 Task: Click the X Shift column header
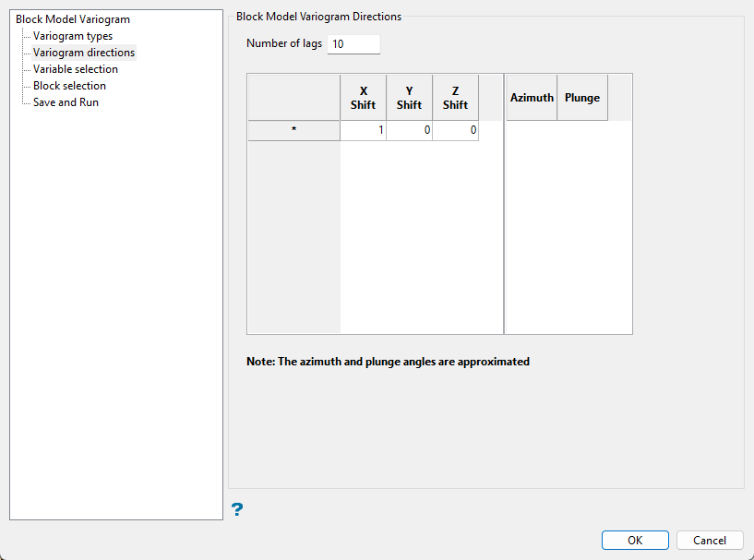(x=363, y=98)
